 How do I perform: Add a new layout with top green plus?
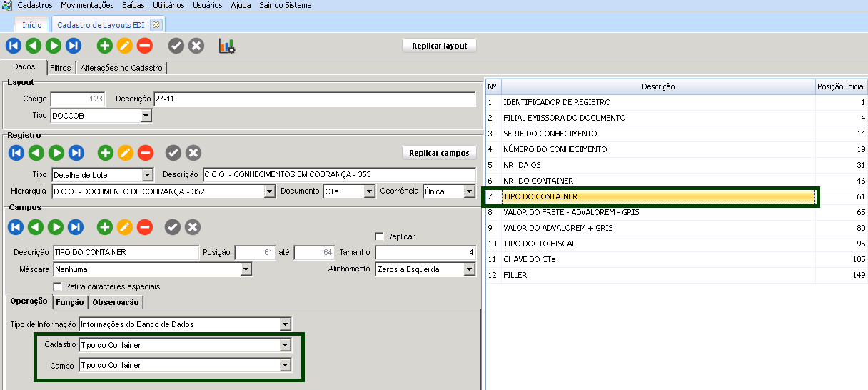click(x=105, y=46)
